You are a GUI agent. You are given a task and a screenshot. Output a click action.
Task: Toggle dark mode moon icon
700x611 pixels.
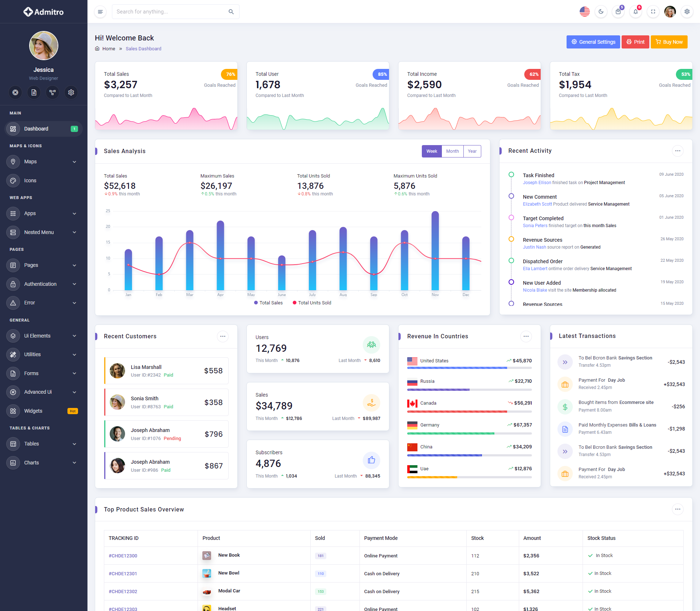pos(601,12)
